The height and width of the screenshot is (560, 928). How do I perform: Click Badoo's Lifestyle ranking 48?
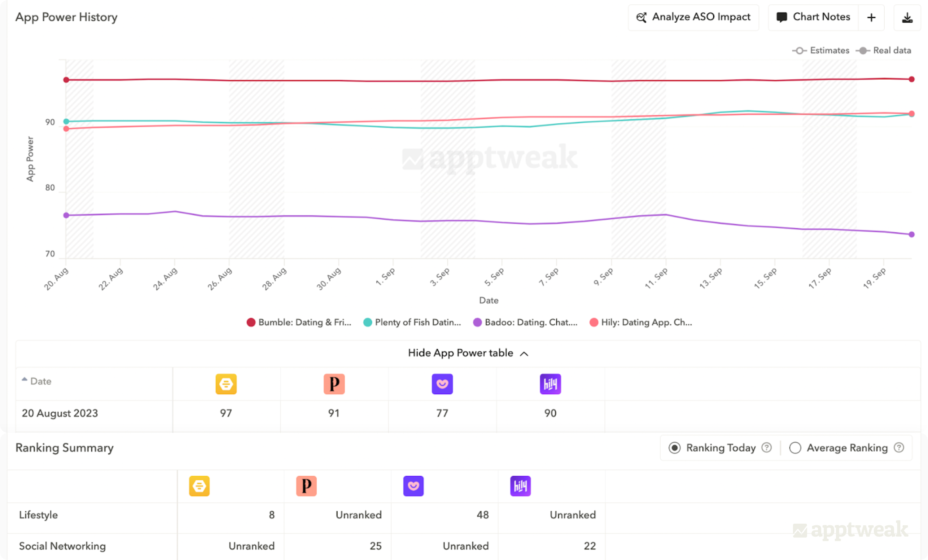coord(483,515)
